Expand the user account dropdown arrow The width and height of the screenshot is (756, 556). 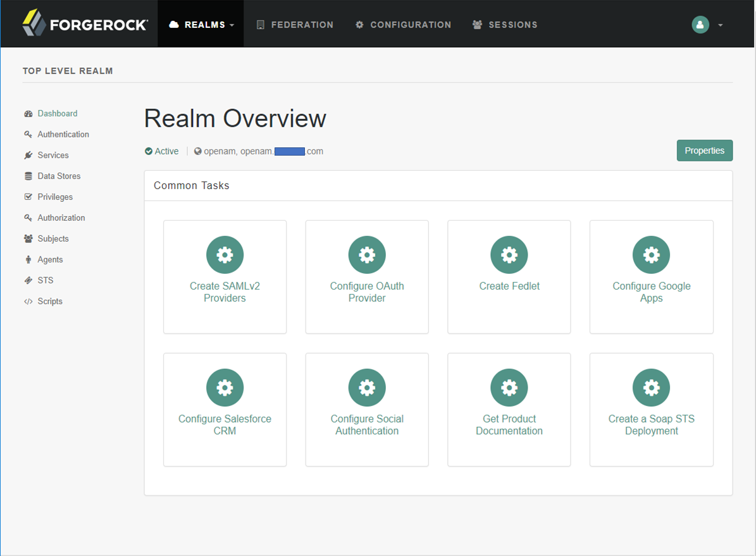click(721, 25)
